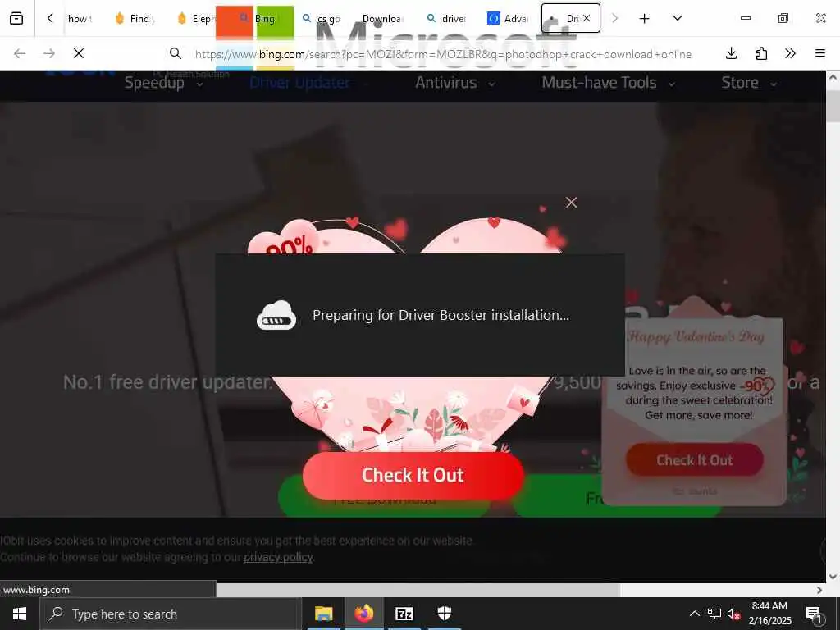Open the notification center icon
Image resolution: width=840 pixels, height=630 pixels.
pyautogui.click(x=814, y=614)
